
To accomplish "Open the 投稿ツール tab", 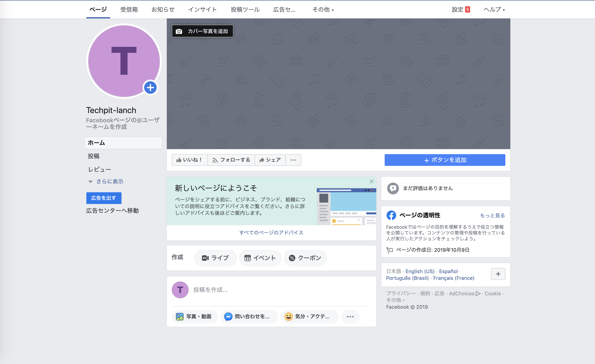I will click(245, 9).
